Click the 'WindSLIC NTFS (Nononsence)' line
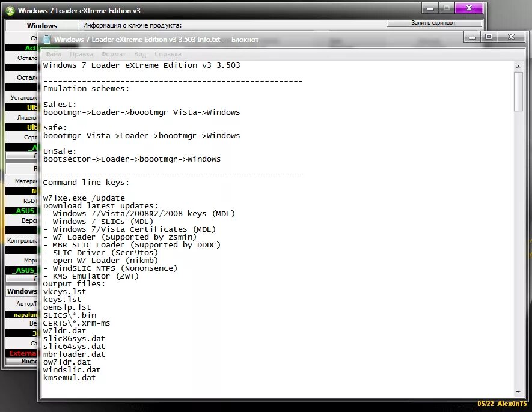This screenshot has width=532, height=412. pos(110,268)
